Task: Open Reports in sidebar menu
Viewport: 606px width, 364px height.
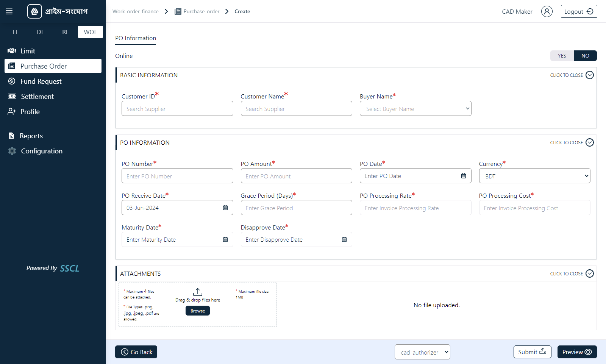Action: coord(53,136)
